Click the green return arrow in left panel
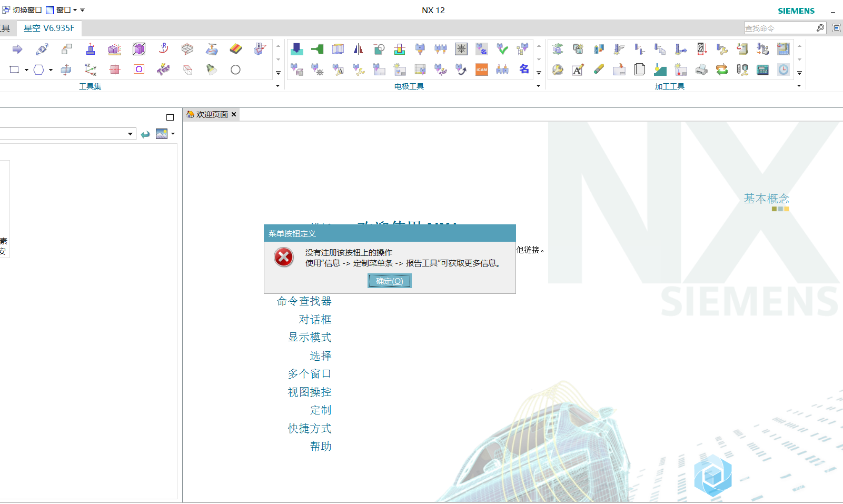This screenshot has height=504, width=843. point(145,134)
